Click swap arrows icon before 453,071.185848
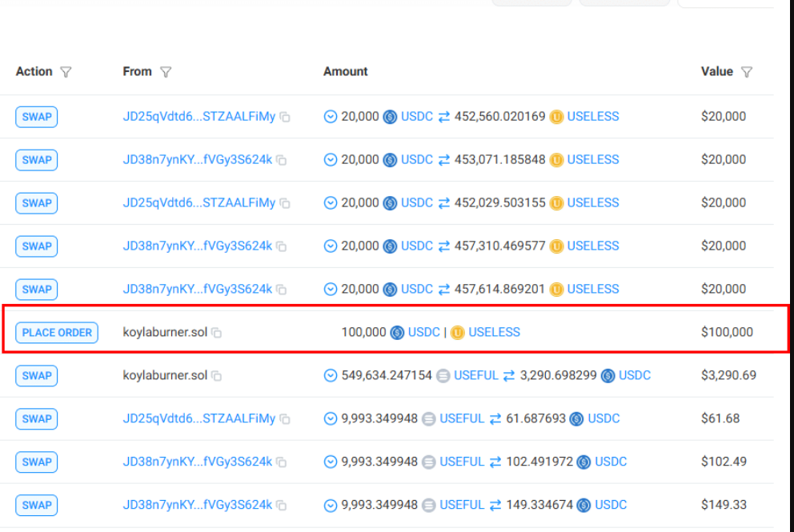This screenshot has width=794, height=532. 444,160
